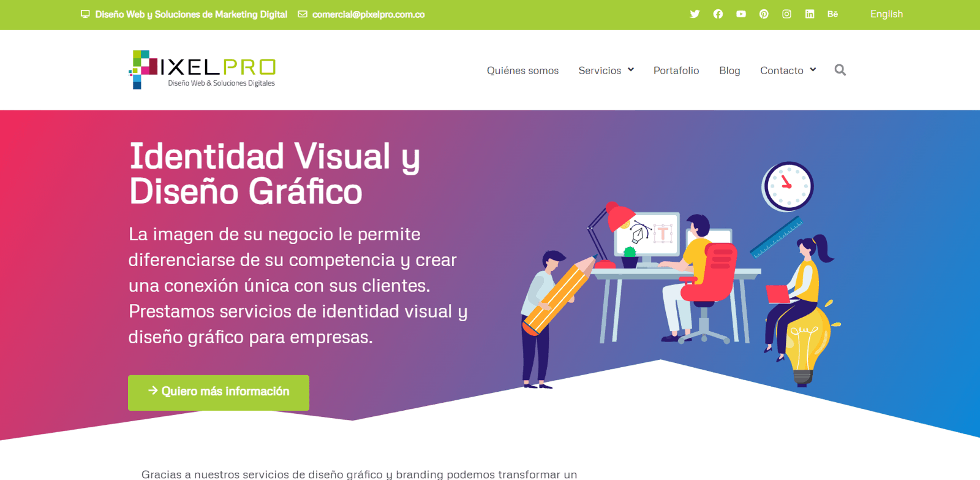The width and height of the screenshot is (980, 480).
Task: Open the Blog menu item
Action: click(729, 70)
